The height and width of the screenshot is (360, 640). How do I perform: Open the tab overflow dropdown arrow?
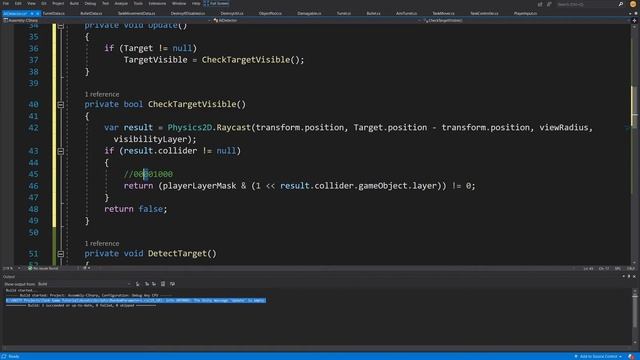coord(630,13)
